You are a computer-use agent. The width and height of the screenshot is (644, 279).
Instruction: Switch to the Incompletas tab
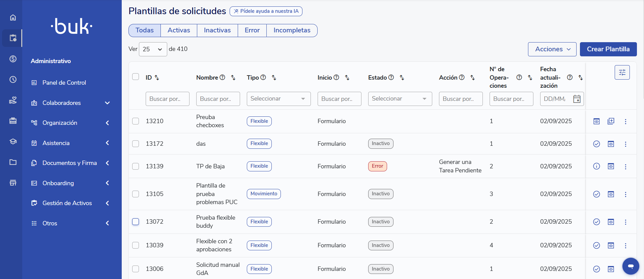(292, 30)
